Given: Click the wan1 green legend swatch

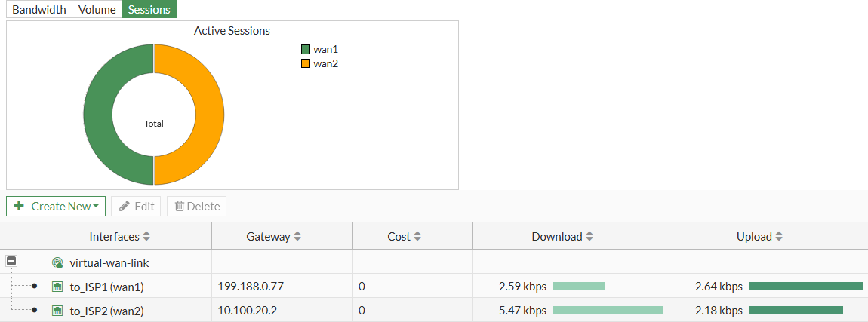Looking at the screenshot, I should (x=306, y=50).
